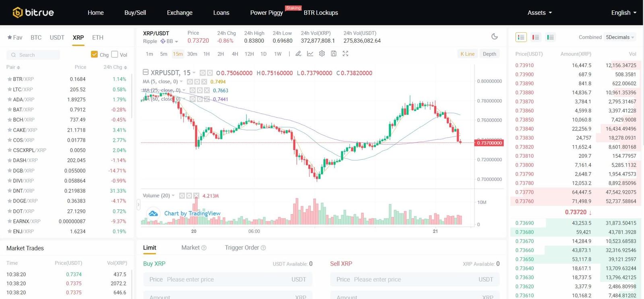Show sell-orders-only book view icon
This screenshot has width=644, height=299.
(x=536, y=37)
